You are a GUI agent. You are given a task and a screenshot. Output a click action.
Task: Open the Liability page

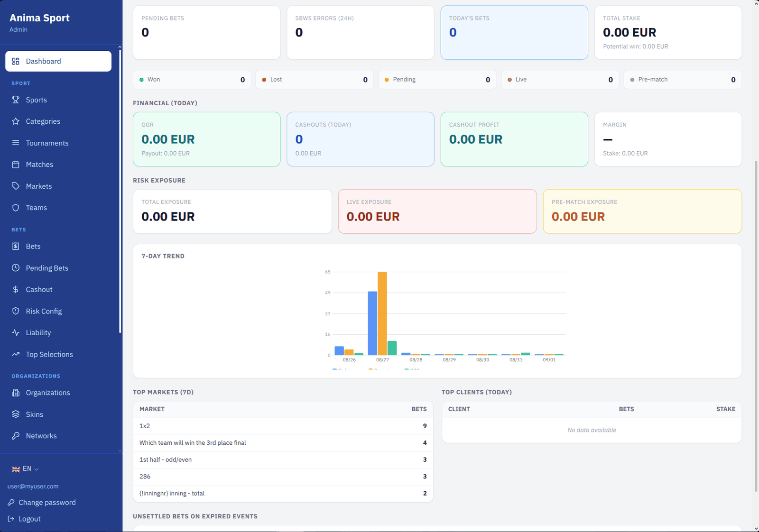pyautogui.click(x=58, y=332)
